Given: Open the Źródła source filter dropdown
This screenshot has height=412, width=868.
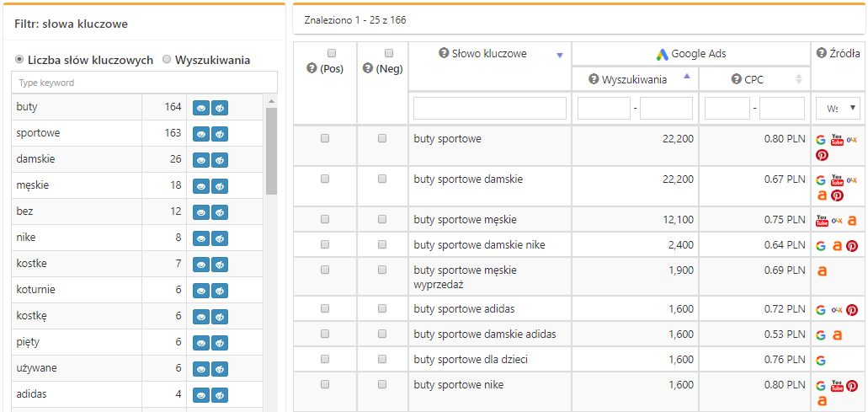Looking at the screenshot, I should 837,109.
